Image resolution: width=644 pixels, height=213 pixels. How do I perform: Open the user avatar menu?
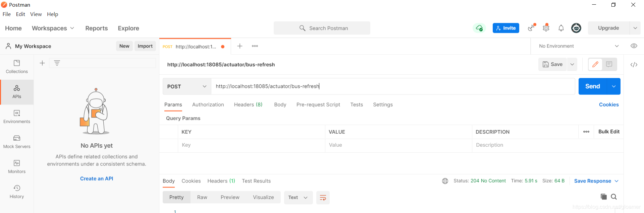coord(576,28)
